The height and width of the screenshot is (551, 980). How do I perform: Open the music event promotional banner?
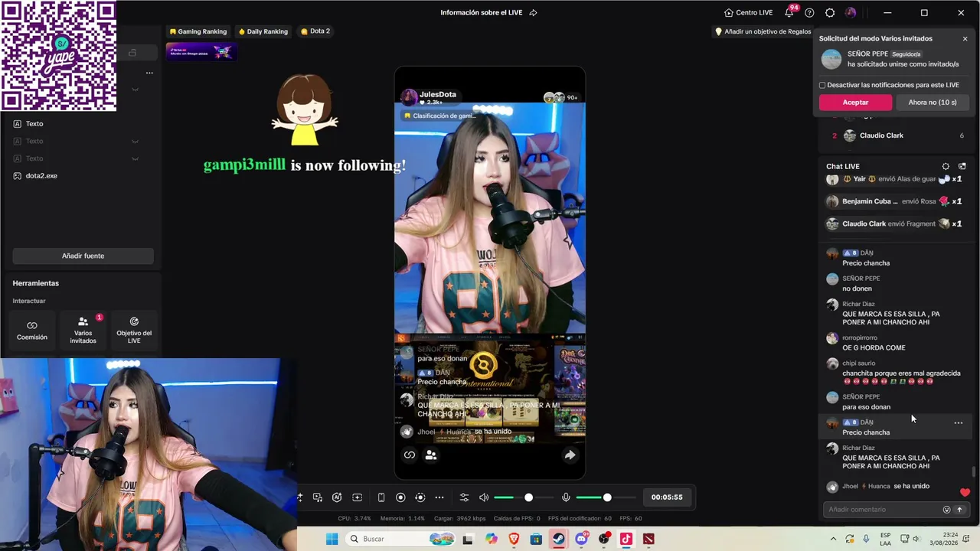[201, 52]
